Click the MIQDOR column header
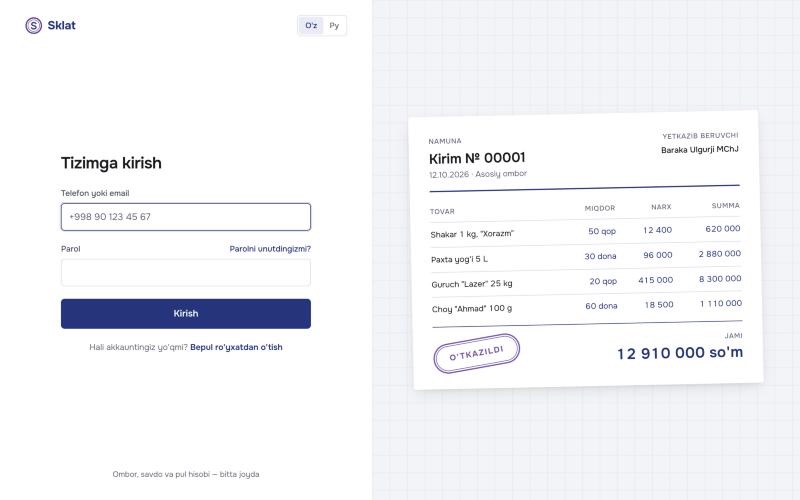This screenshot has height=500, width=800. (600, 208)
